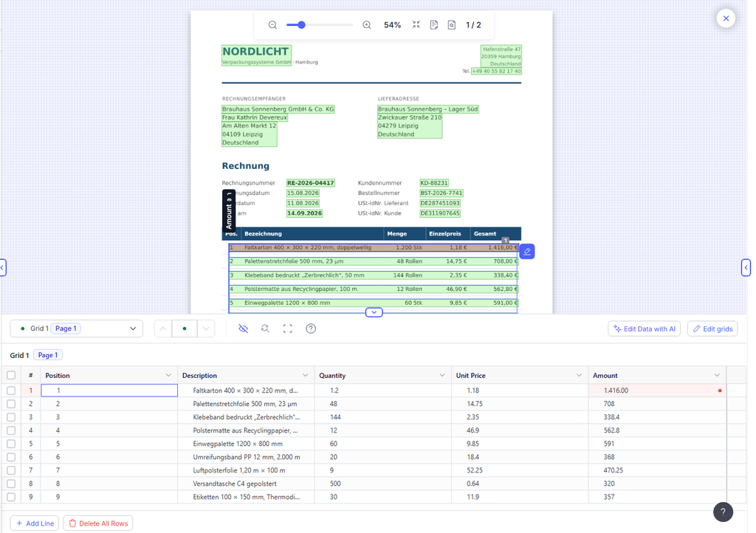Check the checkbox for row 1
756x533 pixels.
pos(11,391)
